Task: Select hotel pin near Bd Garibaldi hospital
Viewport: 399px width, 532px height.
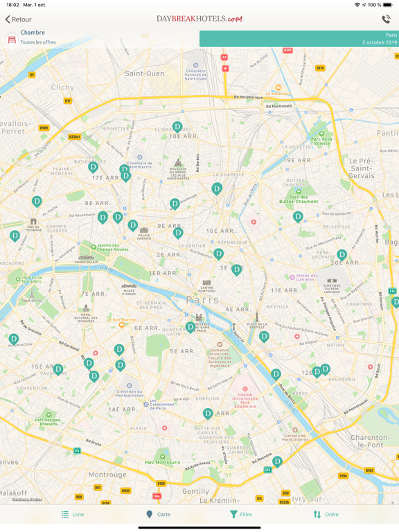Action: pyautogui.click(x=89, y=364)
